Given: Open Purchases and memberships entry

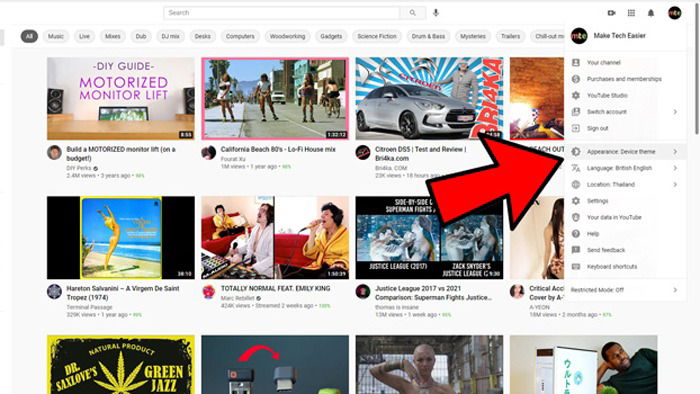Looking at the screenshot, I should point(624,79).
